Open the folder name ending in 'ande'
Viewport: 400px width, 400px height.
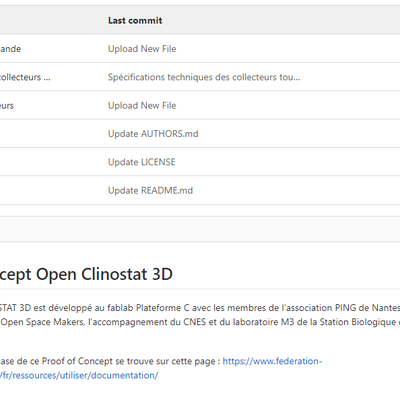pyautogui.click(x=10, y=49)
